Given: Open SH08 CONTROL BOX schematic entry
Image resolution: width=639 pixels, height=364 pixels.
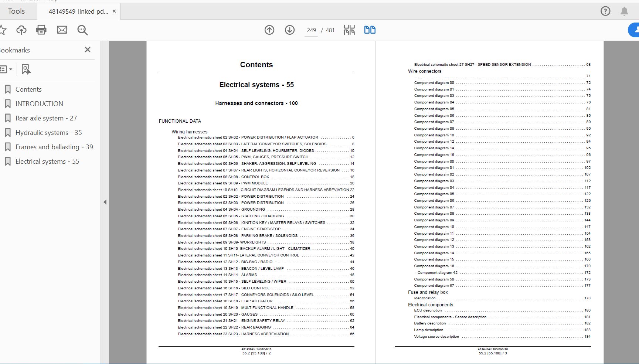Looking at the screenshot, I should click(x=266, y=177).
